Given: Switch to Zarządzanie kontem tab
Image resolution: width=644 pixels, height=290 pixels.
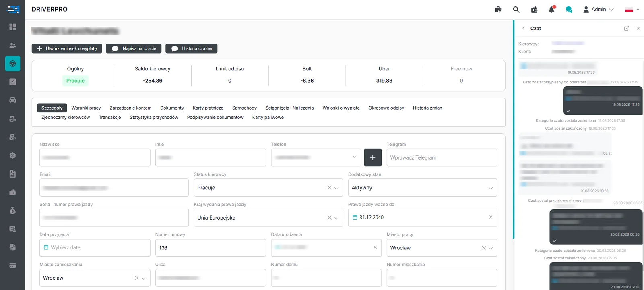Looking at the screenshot, I should tap(130, 108).
